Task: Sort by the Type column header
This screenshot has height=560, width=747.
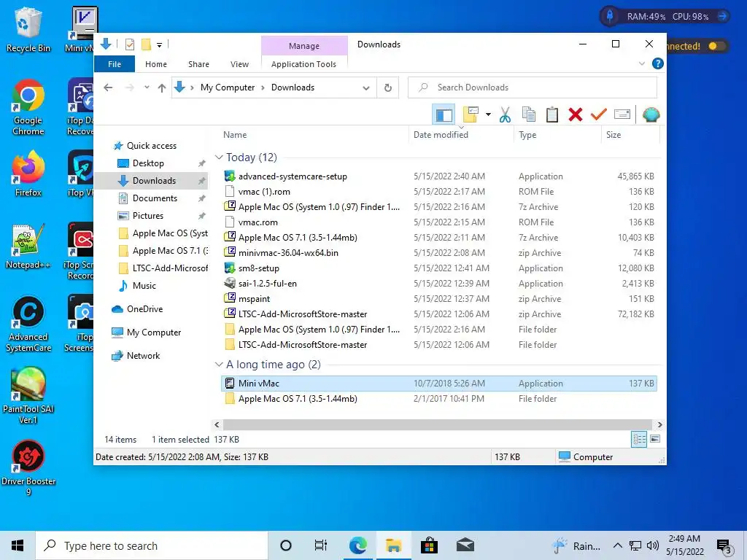Action: (557, 135)
